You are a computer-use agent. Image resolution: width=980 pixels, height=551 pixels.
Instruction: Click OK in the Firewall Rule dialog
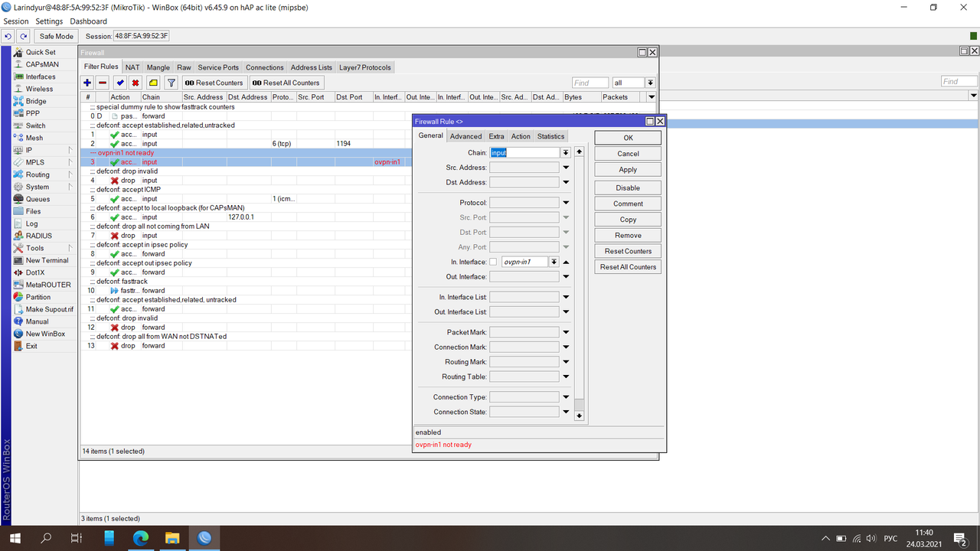point(628,138)
